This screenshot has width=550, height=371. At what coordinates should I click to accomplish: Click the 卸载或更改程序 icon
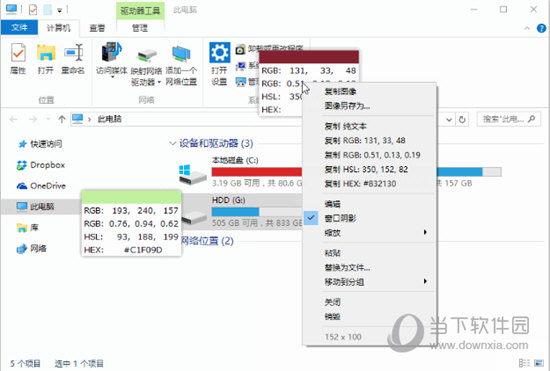click(240, 50)
